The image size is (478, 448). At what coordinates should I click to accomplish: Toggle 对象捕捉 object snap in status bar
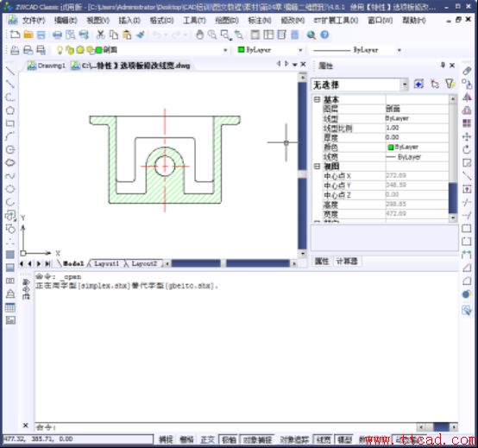(257, 439)
